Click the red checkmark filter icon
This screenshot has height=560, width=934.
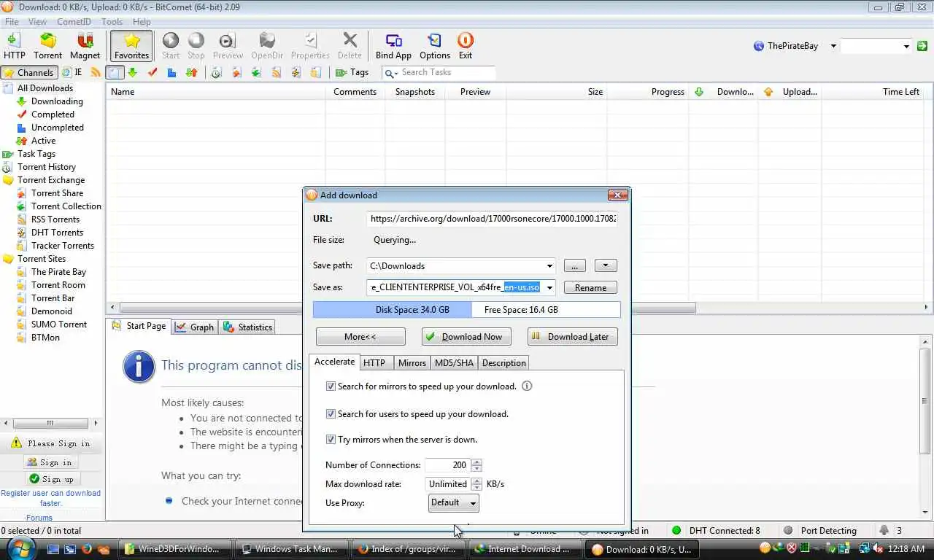153,72
